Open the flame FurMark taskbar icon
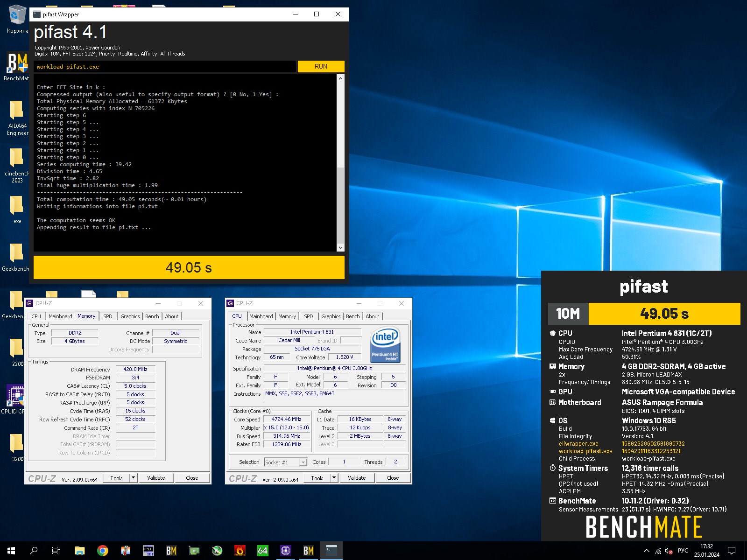Viewport: 747px width, 560px height. [x=240, y=551]
